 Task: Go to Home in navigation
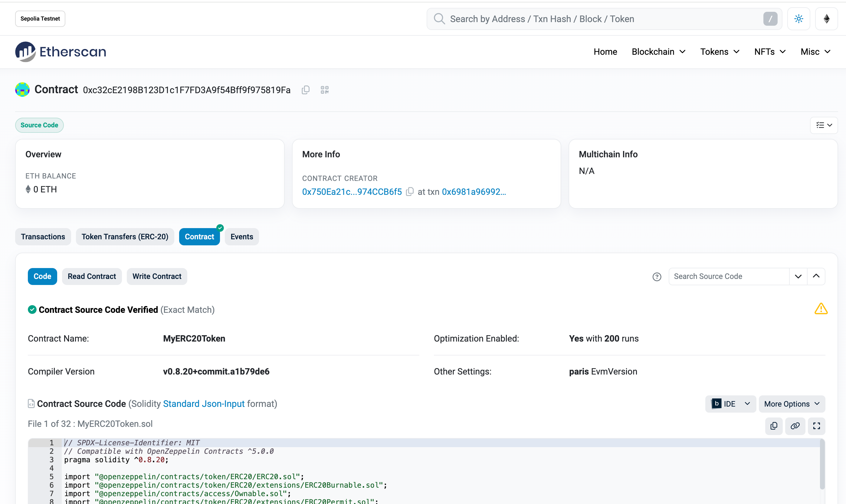point(605,52)
